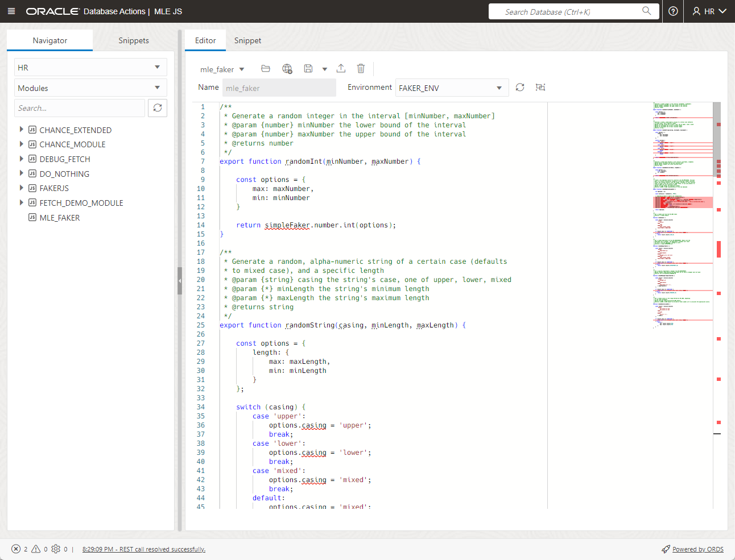The width and height of the screenshot is (735, 560).
Task: Expand the DO_NOTHING node
Action: (x=22, y=173)
